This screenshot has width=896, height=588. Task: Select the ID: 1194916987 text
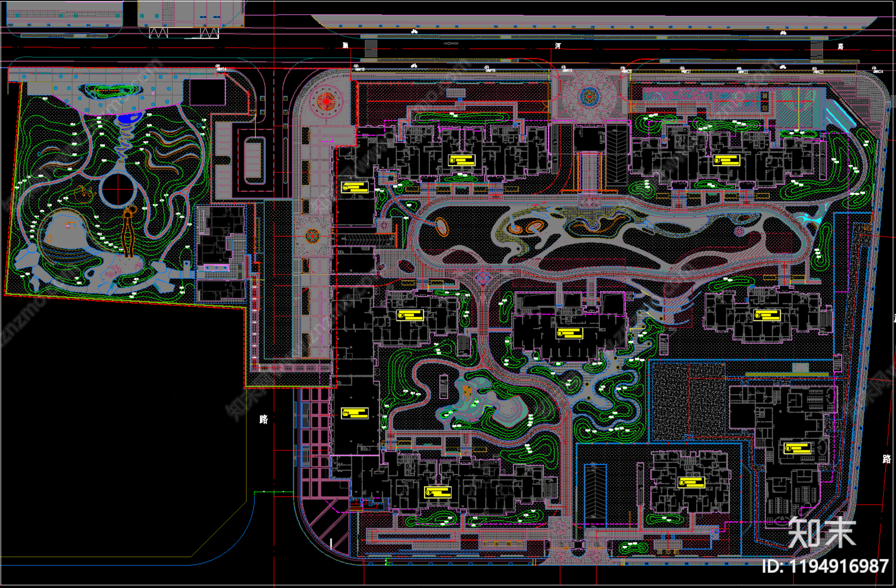click(825, 566)
